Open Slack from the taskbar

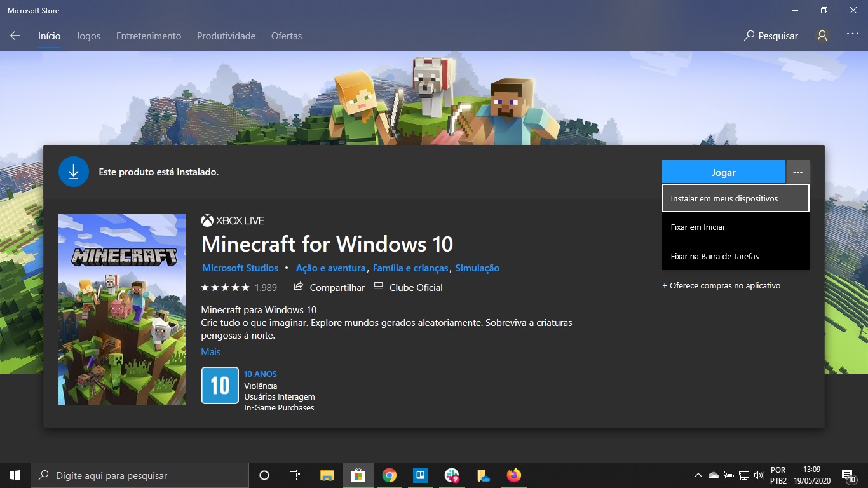[x=452, y=475]
